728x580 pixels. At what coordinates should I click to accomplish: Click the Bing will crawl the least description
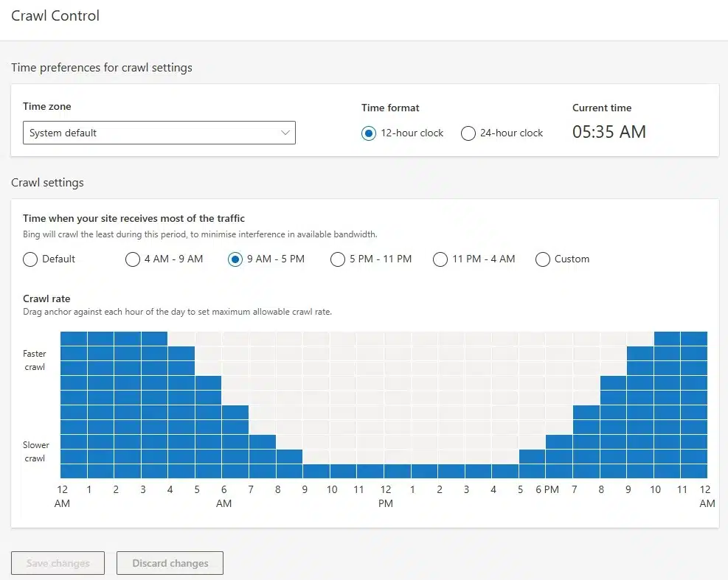(200, 234)
